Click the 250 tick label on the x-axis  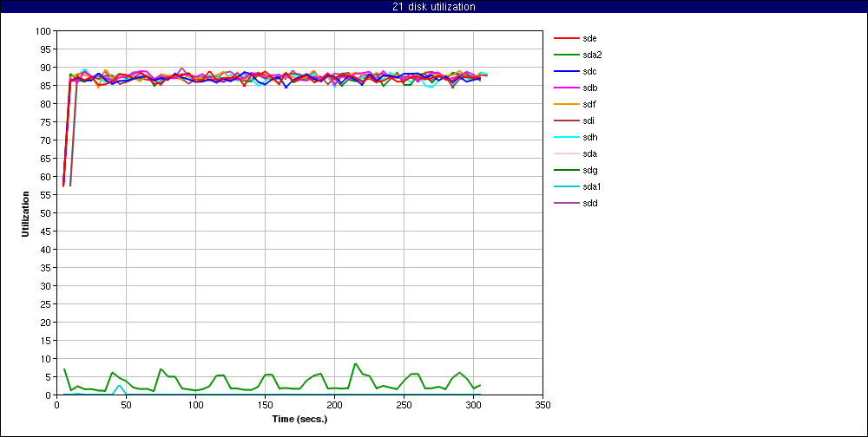404,404
